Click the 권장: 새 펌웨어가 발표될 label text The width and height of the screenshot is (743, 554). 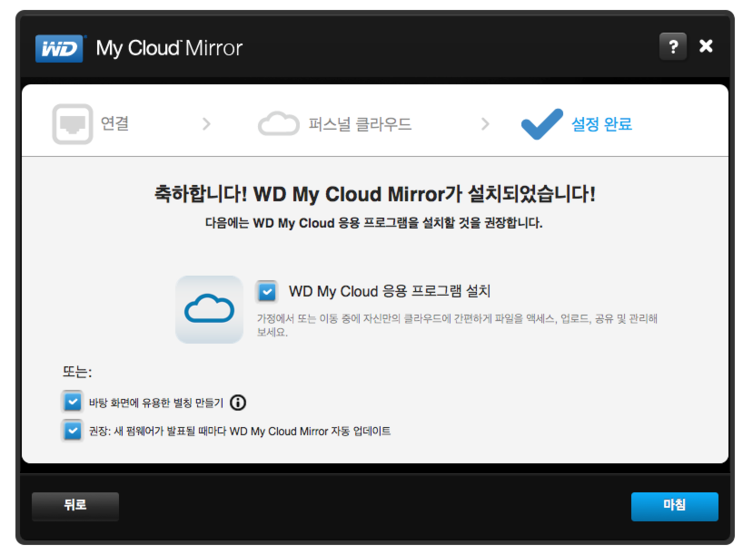pyautogui.click(x=240, y=431)
